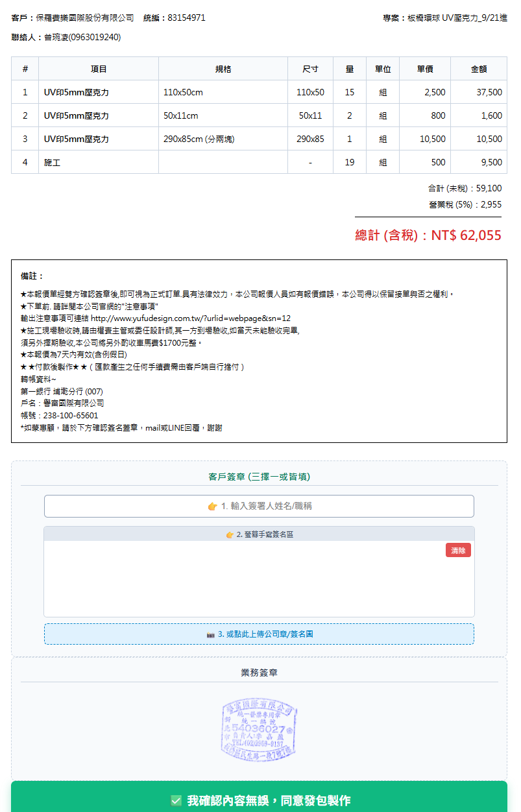Click the 統編 : 83154971 tax ID
521x812 pixels.
tap(174, 18)
